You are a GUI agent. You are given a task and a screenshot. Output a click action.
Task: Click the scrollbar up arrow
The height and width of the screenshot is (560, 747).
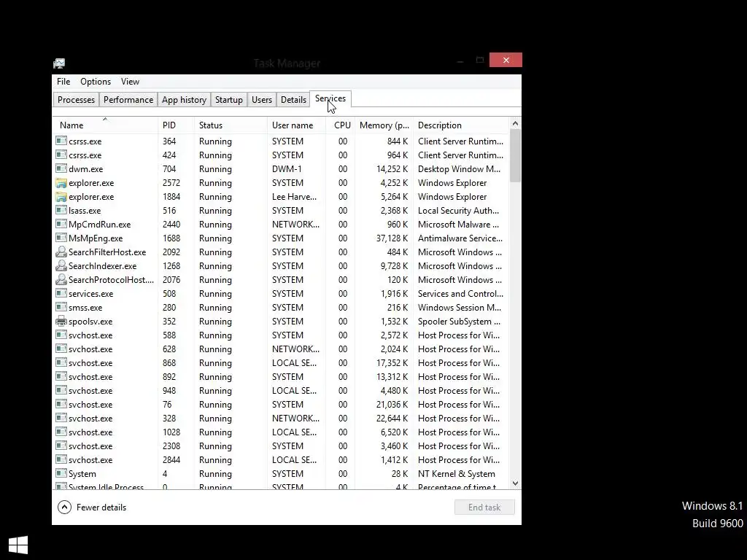(515, 123)
